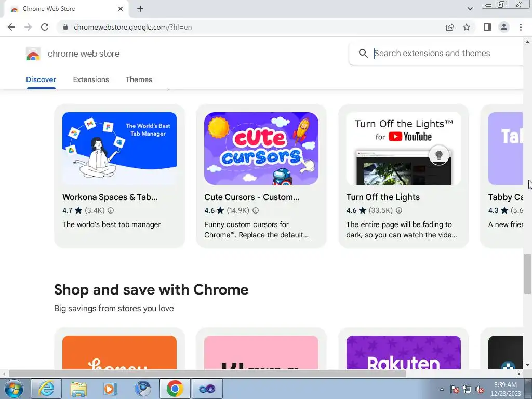Screen dimensions: 532x399
Task: Show rating info for Cute Cursors
Action: [256, 210]
